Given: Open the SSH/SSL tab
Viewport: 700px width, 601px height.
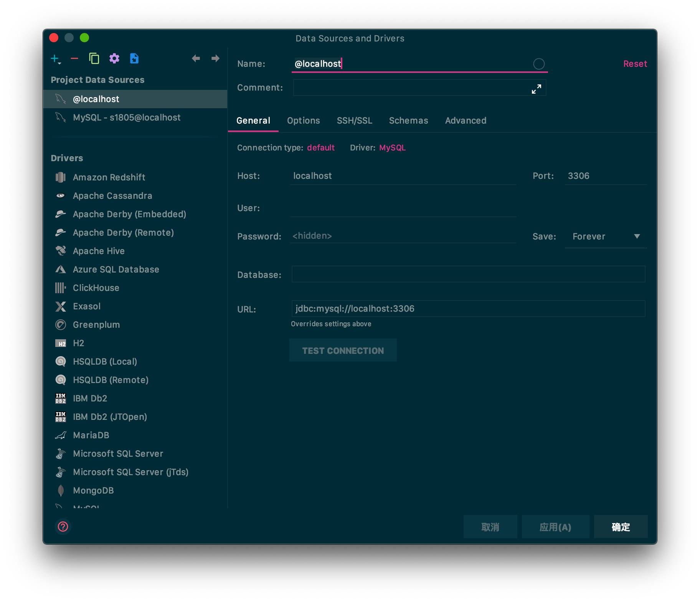Looking at the screenshot, I should [x=355, y=121].
